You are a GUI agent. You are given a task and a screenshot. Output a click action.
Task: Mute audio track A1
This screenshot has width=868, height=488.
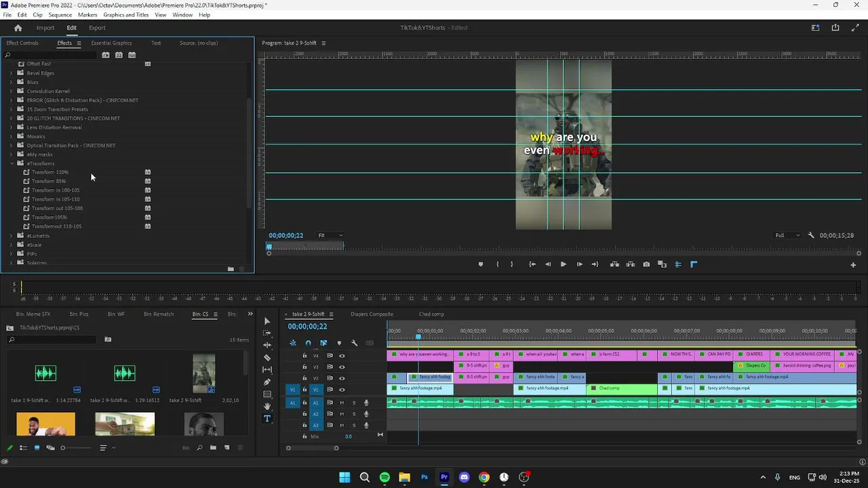tap(342, 403)
